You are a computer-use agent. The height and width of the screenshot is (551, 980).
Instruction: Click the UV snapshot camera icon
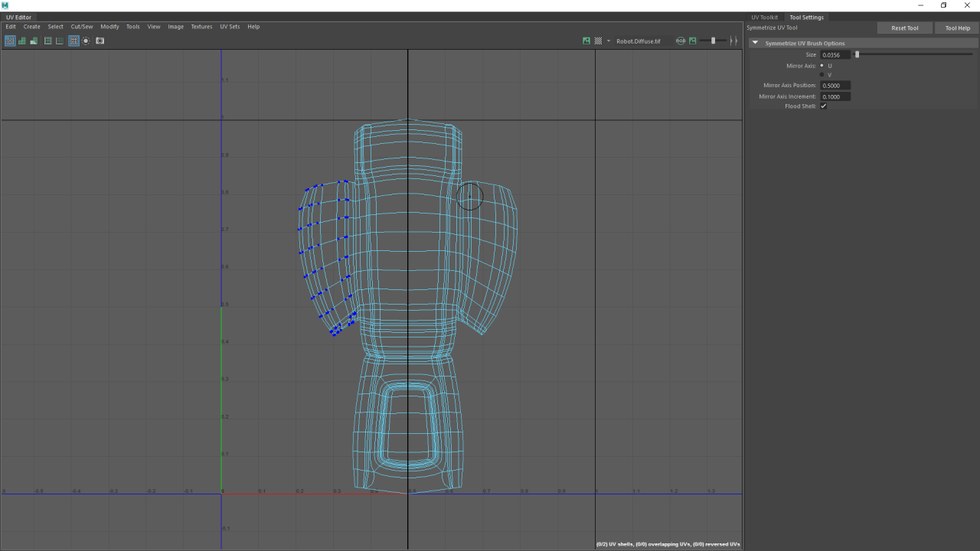pyautogui.click(x=100, y=41)
